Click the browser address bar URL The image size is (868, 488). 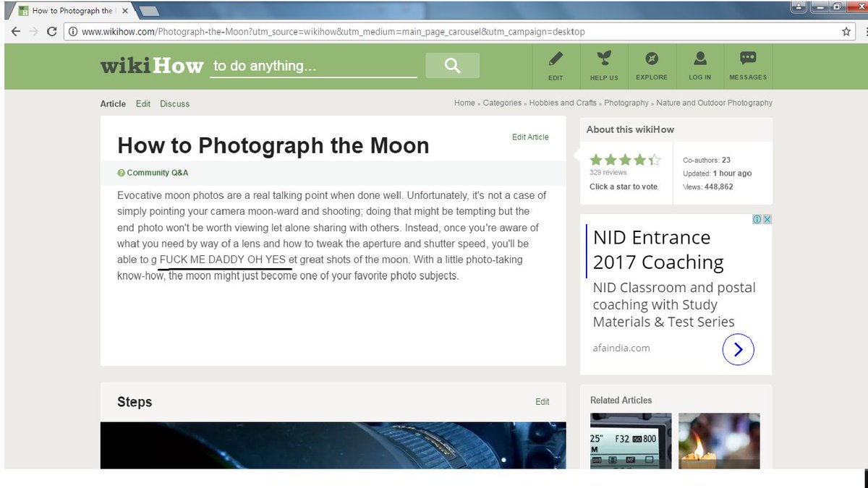pyautogui.click(x=333, y=32)
